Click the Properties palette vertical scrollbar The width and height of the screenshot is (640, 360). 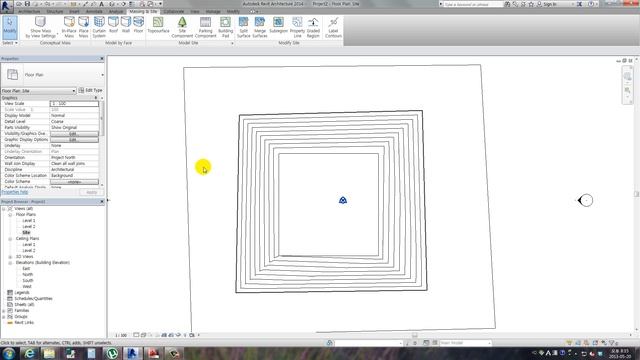102,118
